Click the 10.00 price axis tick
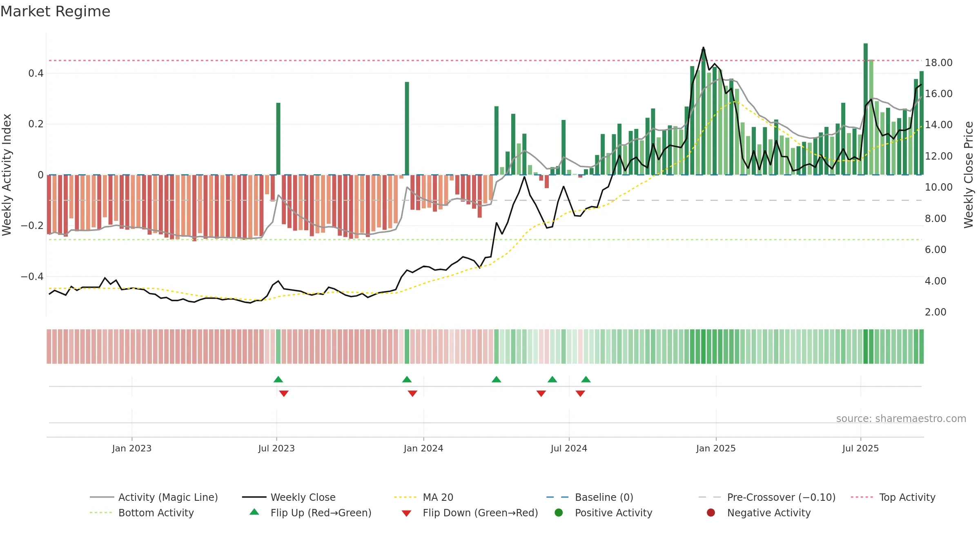 [939, 187]
